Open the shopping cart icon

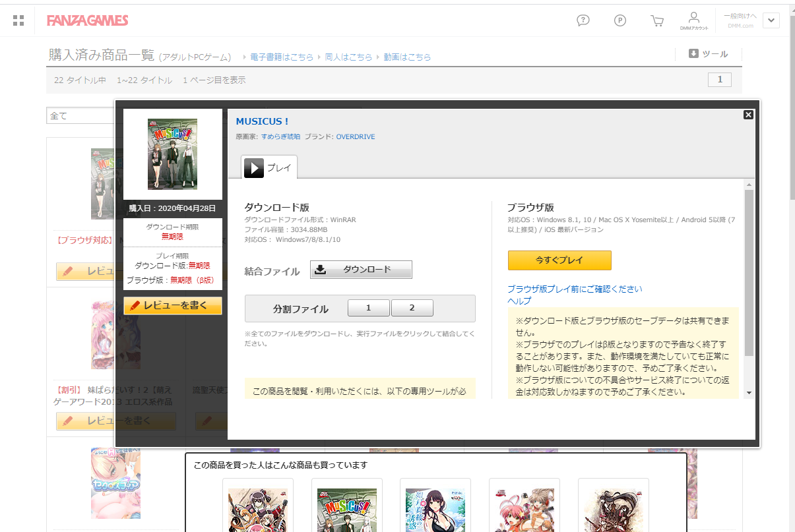pos(657,20)
